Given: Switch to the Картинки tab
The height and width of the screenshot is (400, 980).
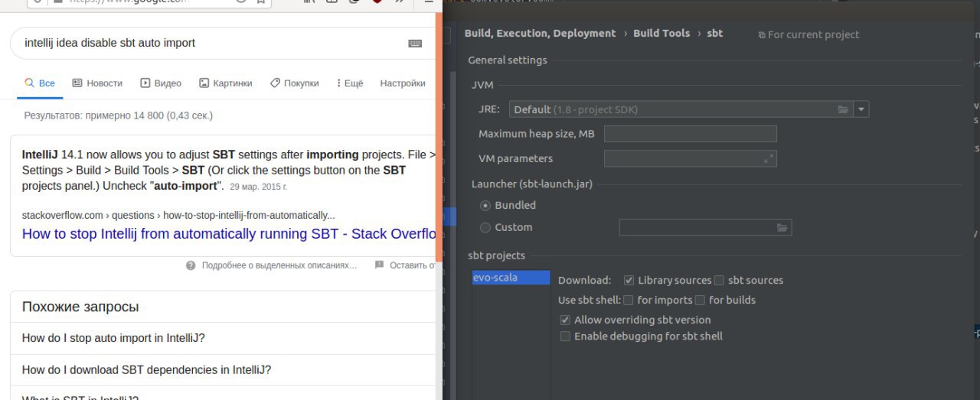Looking at the screenshot, I should pos(225,83).
